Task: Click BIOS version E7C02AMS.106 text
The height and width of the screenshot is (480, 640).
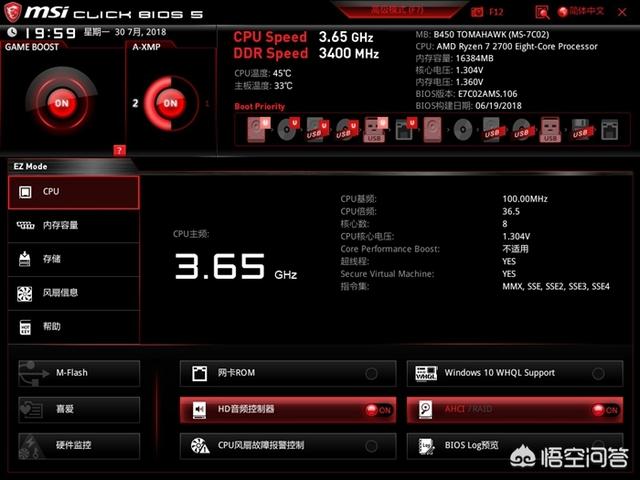Action: [x=487, y=94]
